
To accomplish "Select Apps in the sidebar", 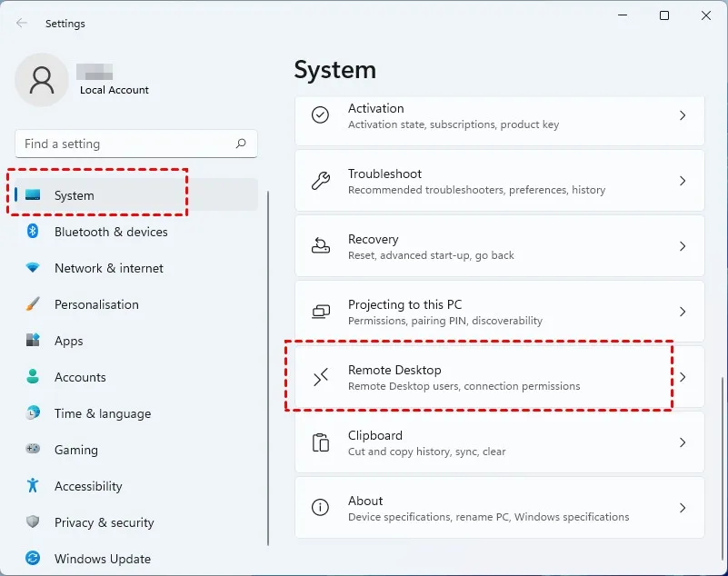I will pyautogui.click(x=68, y=341).
